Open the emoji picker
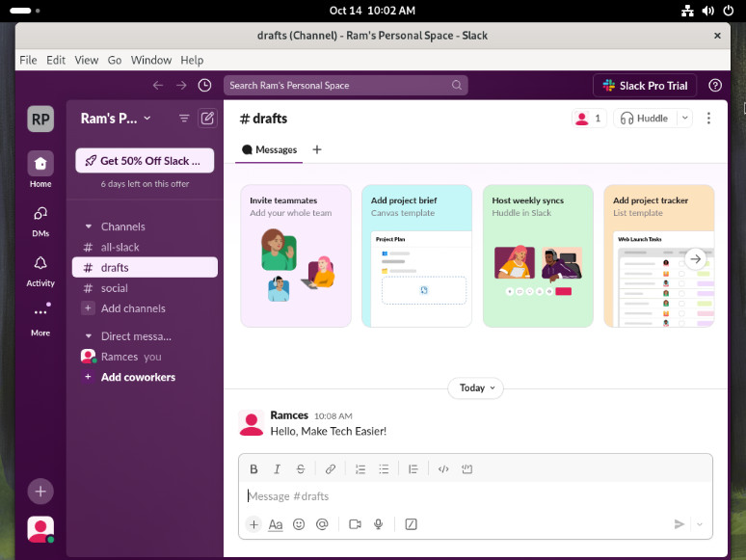The height and width of the screenshot is (560, 746). 299,524
